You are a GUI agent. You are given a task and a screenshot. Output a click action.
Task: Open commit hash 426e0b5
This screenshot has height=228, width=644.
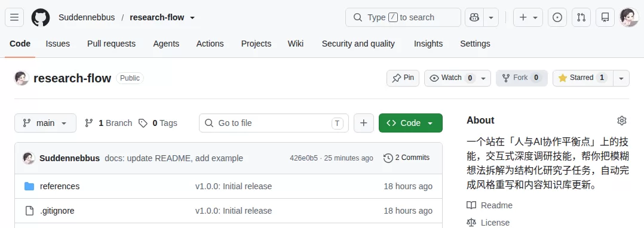point(303,158)
